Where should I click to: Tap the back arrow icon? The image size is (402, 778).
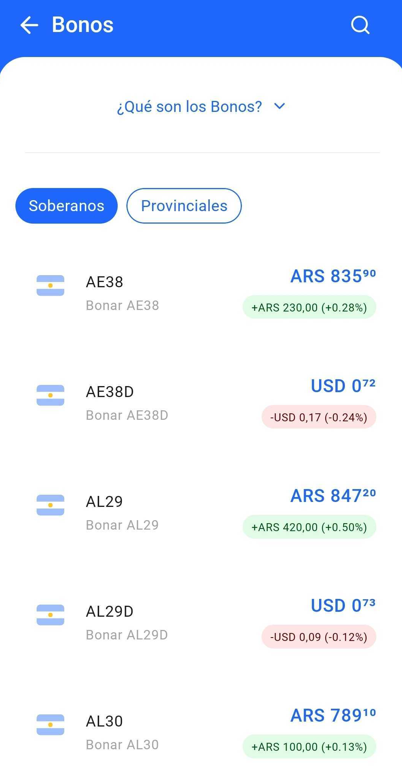(29, 25)
